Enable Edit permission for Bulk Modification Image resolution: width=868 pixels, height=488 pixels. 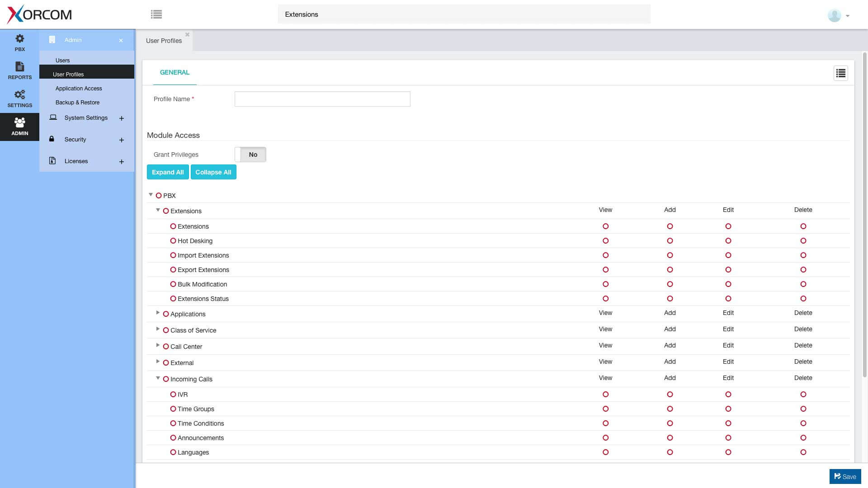click(x=728, y=284)
